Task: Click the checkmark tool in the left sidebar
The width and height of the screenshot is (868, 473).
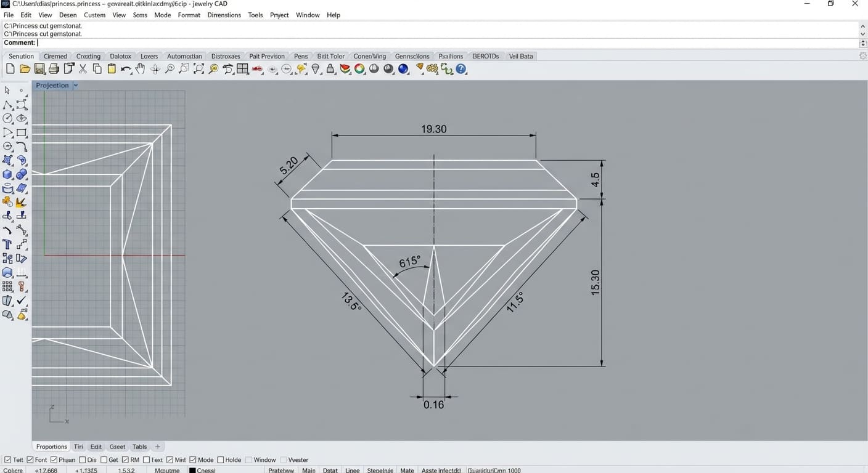Action: [22, 301]
